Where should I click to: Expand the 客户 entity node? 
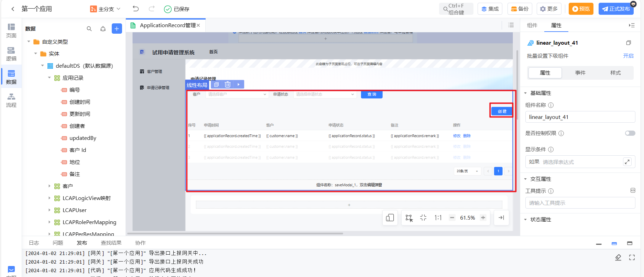tap(50, 186)
